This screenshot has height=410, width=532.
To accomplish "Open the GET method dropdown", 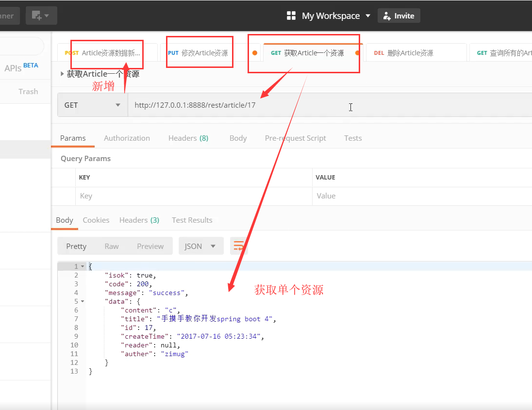I will click(92, 105).
